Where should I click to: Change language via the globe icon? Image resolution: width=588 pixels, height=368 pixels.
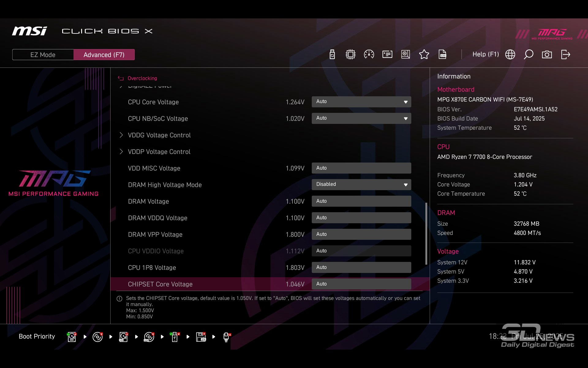point(510,55)
